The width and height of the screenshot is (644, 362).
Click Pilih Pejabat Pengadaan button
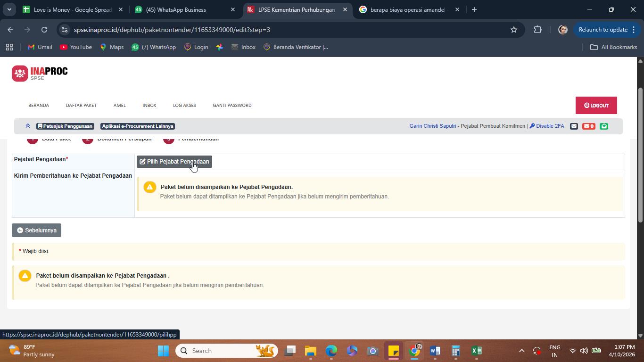[174, 162]
